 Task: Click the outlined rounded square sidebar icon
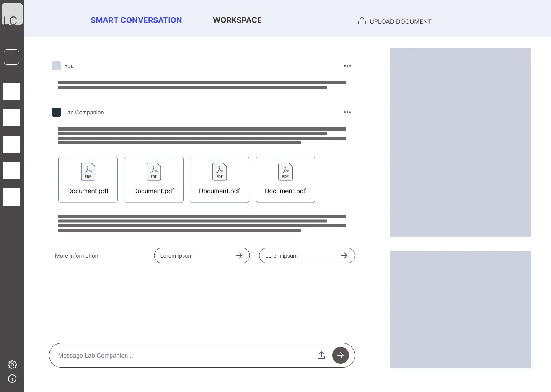pos(11,57)
